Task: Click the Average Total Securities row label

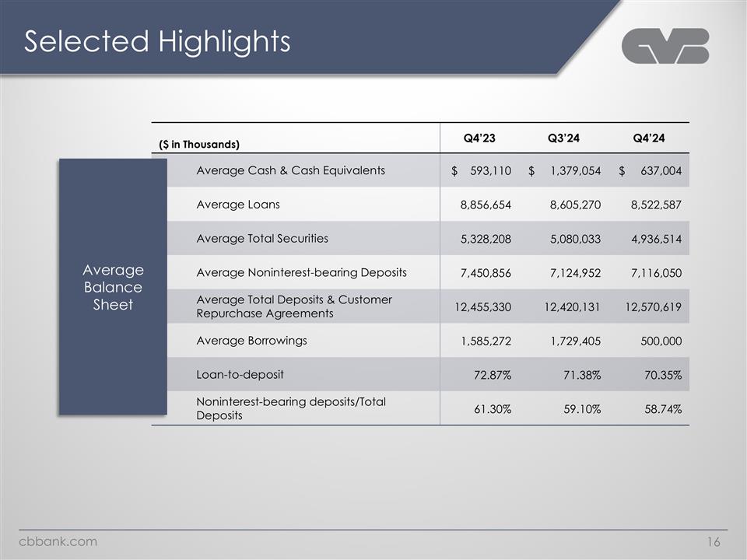Action: [262, 239]
